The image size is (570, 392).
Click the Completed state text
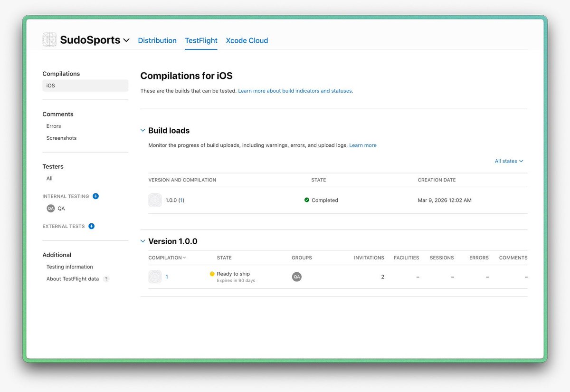(x=325, y=201)
